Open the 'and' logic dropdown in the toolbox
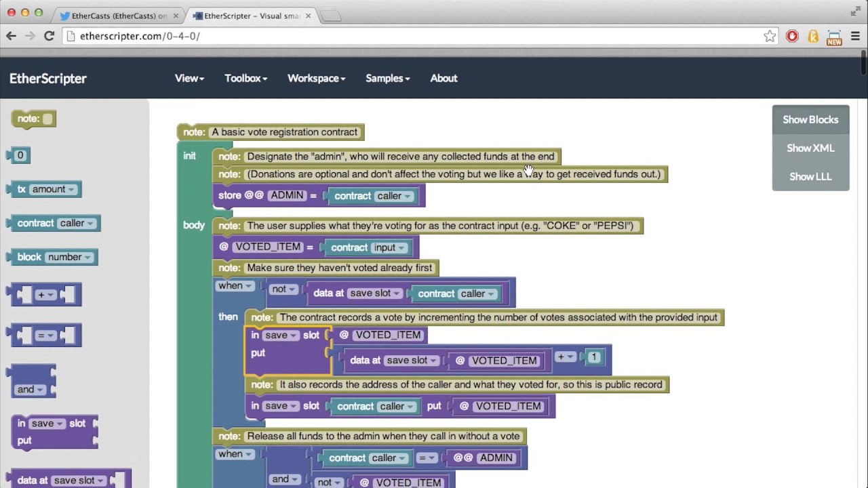 click(x=31, y=389)
